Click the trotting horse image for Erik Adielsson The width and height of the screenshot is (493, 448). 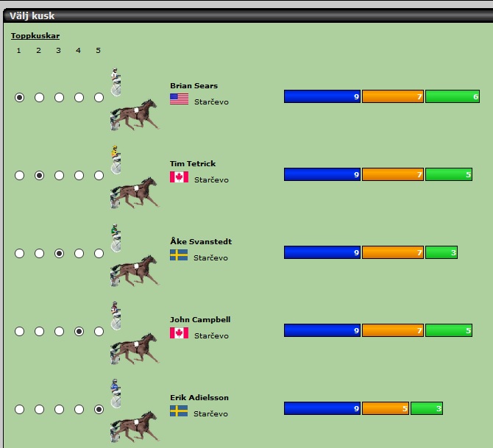tap(135, 427)
